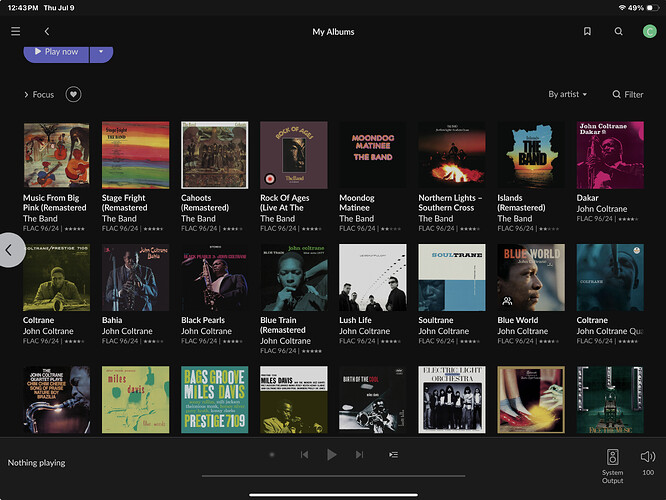Open Islands album cover
The width and height of the screenshot is (666, 500).
click(531, 155)
